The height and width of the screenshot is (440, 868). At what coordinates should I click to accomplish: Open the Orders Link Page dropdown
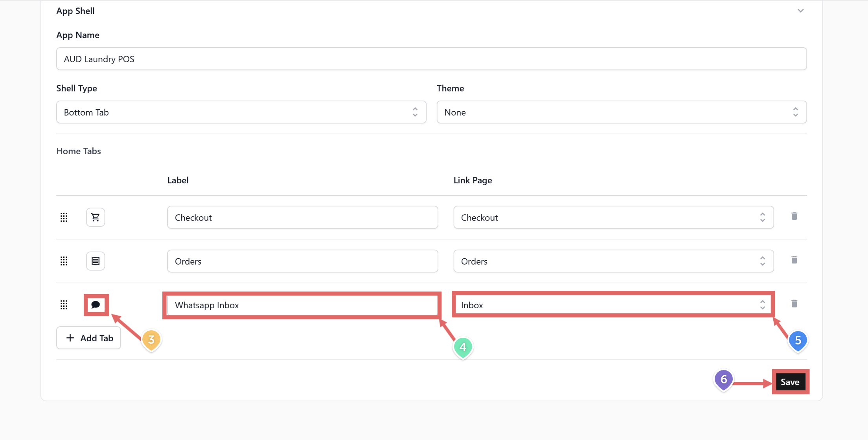pyautogui.click(x=613, y=261)
